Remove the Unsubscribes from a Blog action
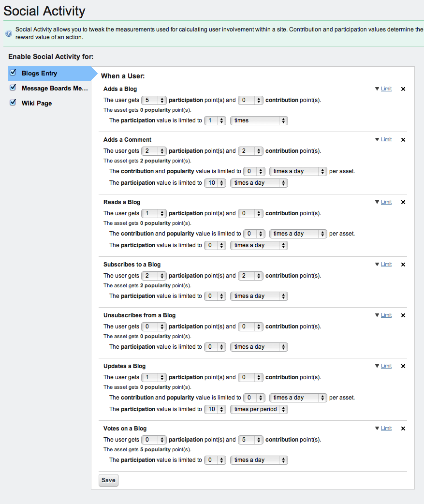Image resolution: width=424 pixels, height=504 pixels. pos(403,315)
